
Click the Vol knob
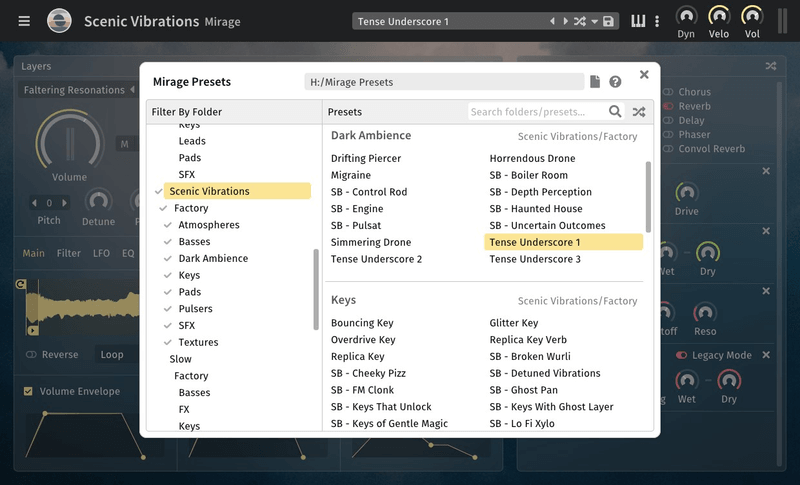point(752,17)
